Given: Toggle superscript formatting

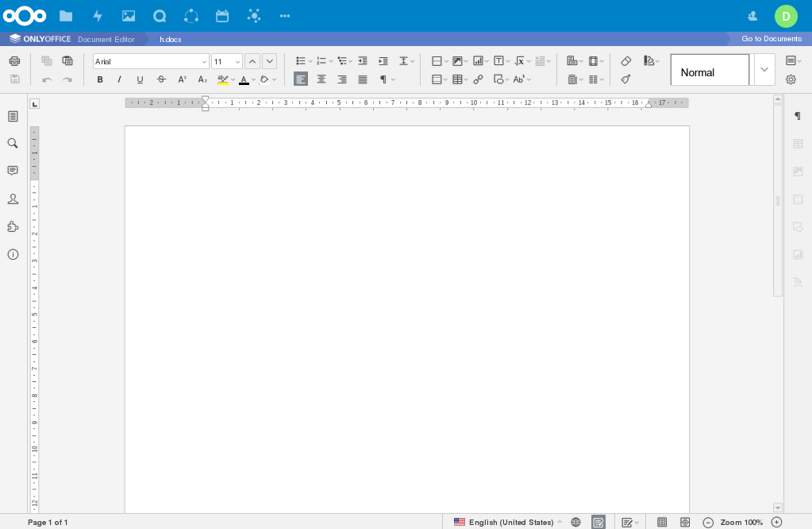Looking at the screenshot, I should (x=182, y=79).
